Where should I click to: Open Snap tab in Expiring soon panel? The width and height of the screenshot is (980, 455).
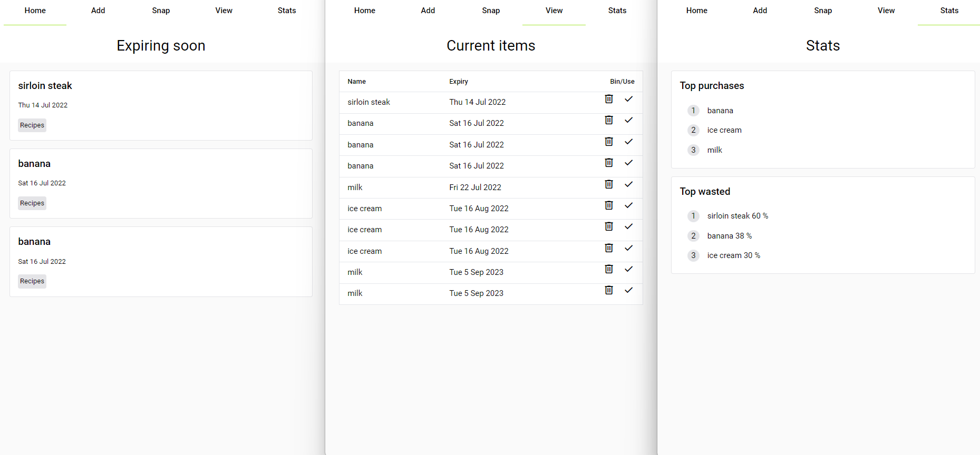(x=161, y=11)
